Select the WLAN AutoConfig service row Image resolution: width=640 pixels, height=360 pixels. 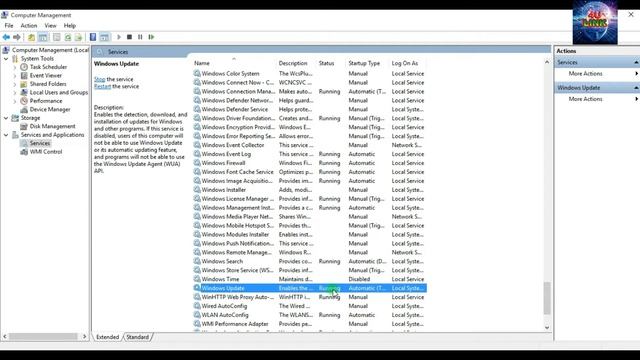point(310,315)
